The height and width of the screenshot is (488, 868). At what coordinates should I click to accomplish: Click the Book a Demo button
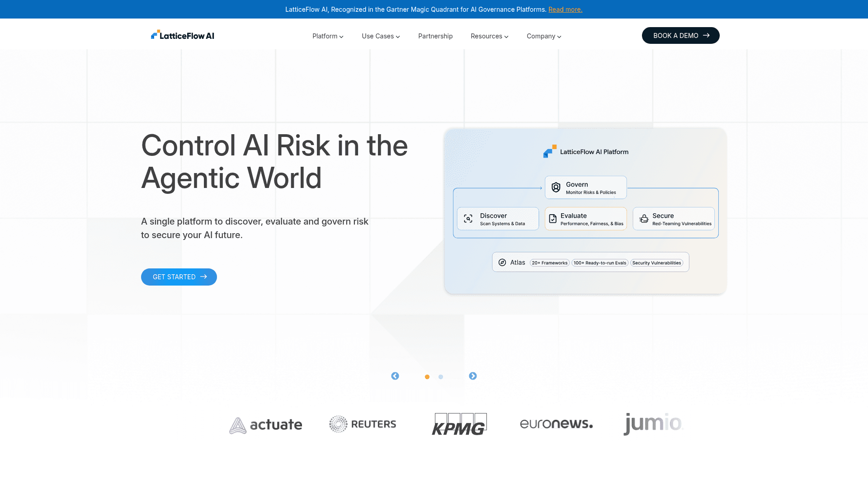point(680,36)
